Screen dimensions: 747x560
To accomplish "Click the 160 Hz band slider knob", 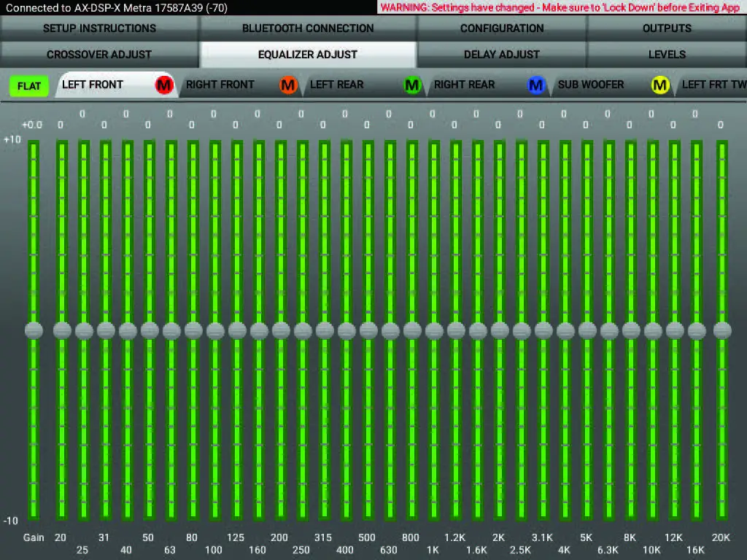I will coord(259,330).
